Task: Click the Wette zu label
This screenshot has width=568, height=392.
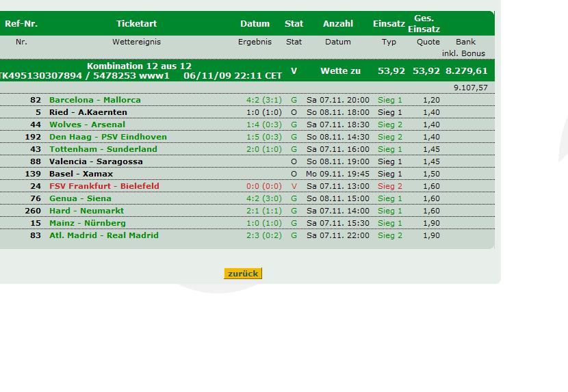Action: [x=341, y=71]
